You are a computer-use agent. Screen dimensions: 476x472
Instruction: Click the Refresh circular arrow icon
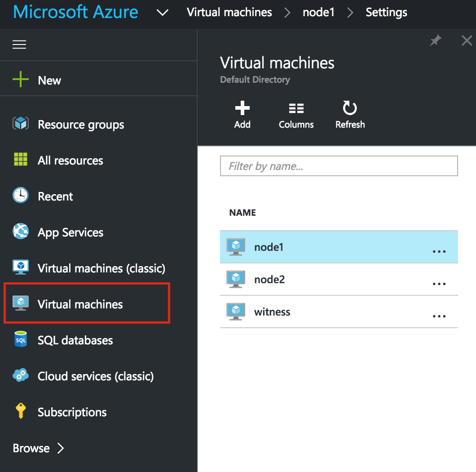point(350,107)
